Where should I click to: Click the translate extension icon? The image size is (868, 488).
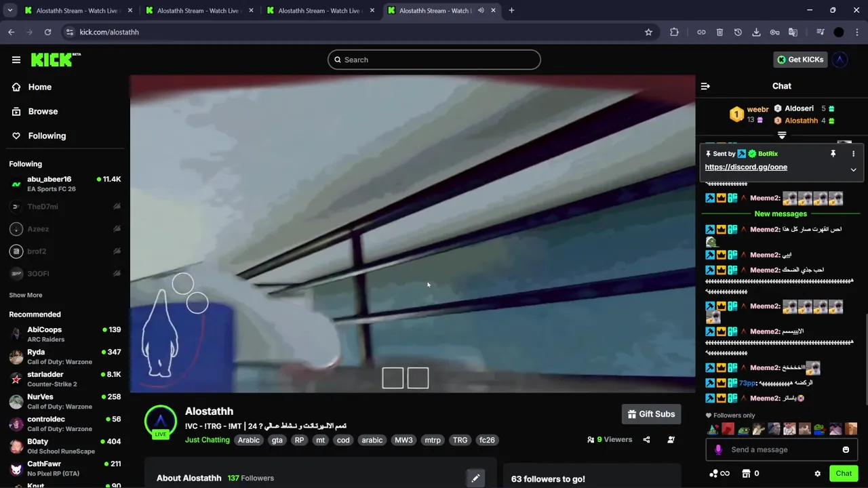(x=793, y=32)
